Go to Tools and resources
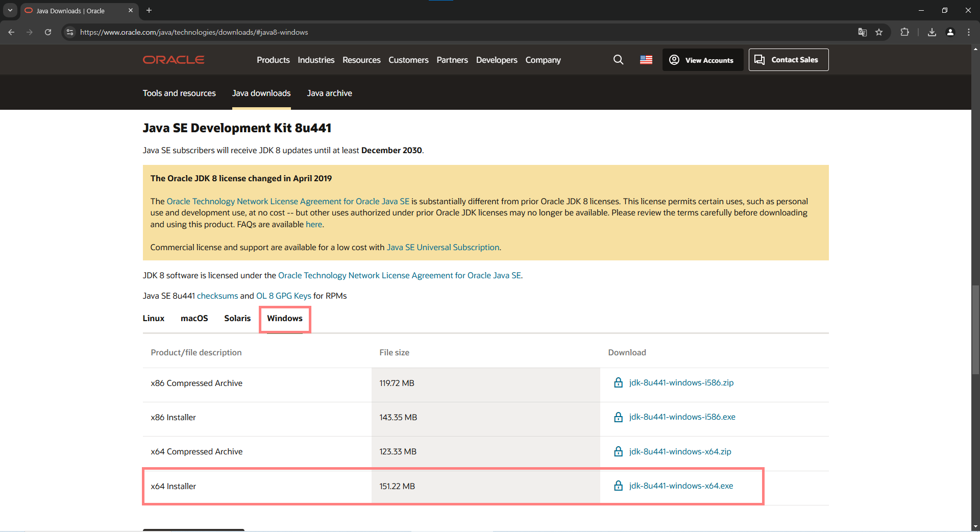This screenshot has width=980, height=532. tap(179, 93)
